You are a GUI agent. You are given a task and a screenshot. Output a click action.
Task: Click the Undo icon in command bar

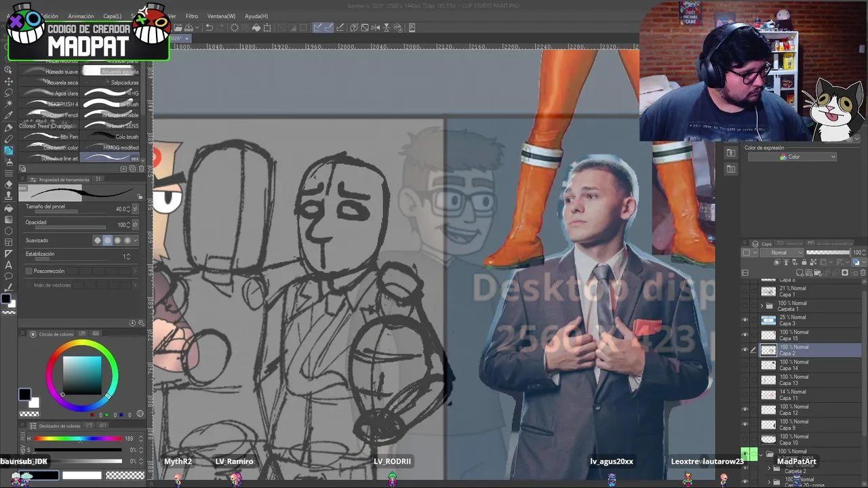[210, 28]
